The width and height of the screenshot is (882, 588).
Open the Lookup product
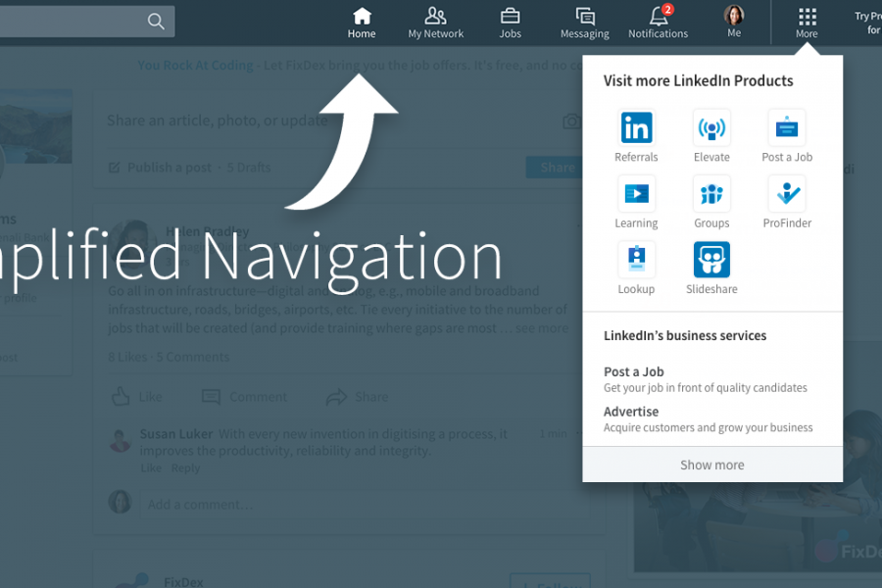click(x=636, y=269)
